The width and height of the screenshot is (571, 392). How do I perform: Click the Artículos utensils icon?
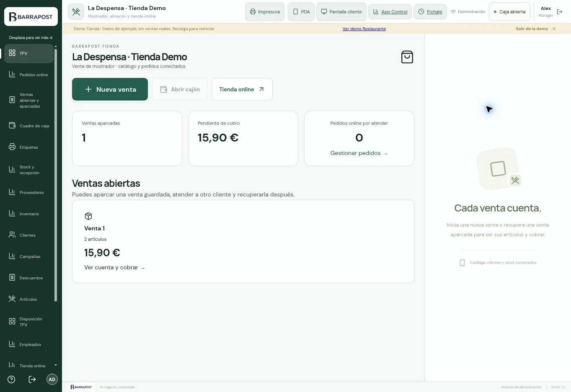pos(12,299)
